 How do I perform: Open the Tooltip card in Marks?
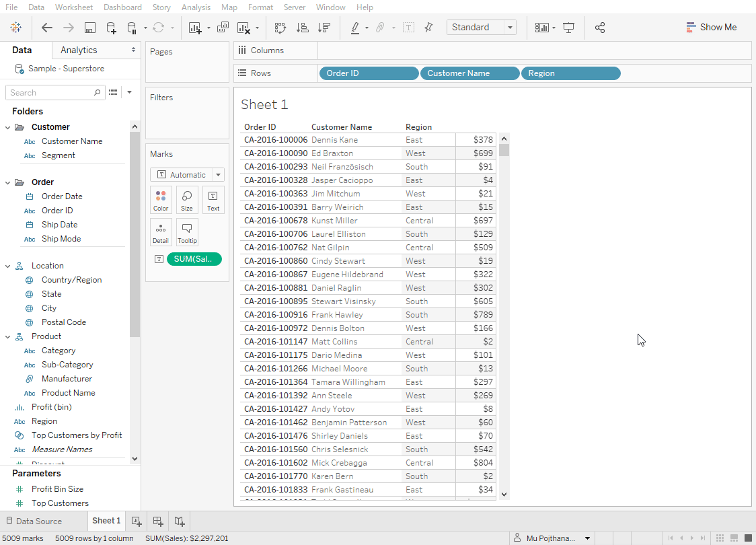[x=187, y=232]
